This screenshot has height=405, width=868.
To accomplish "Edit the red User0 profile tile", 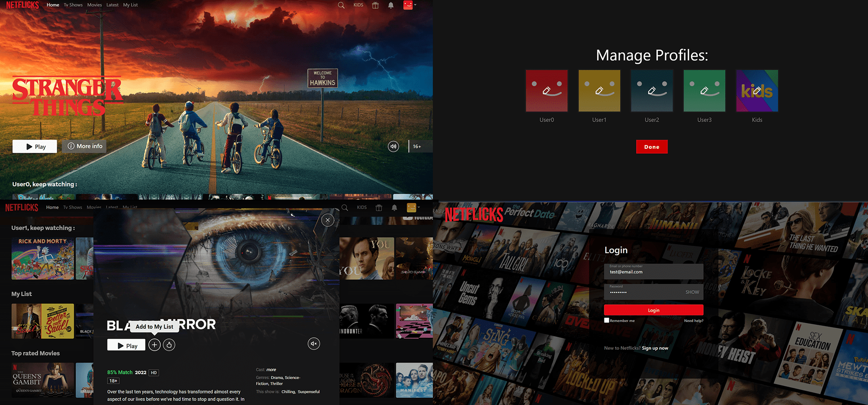I will point(547,91).
